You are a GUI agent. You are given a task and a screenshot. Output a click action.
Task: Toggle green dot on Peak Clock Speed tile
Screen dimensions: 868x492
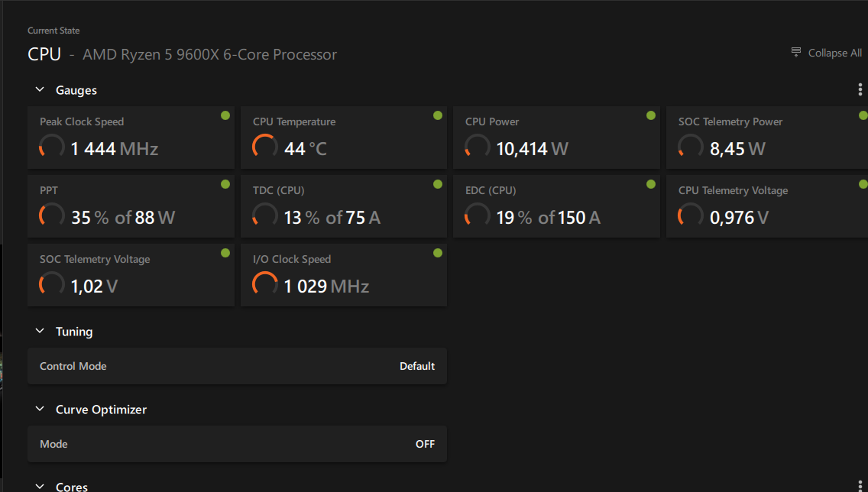[x=225, y=115]
